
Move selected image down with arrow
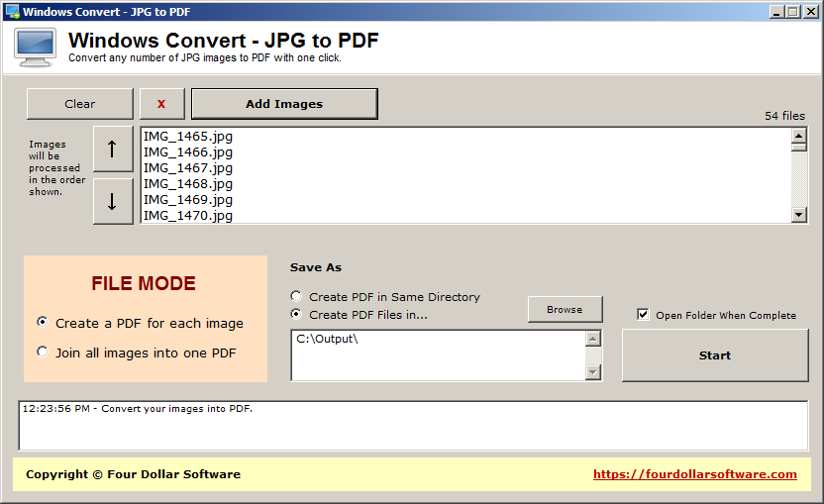113,201
